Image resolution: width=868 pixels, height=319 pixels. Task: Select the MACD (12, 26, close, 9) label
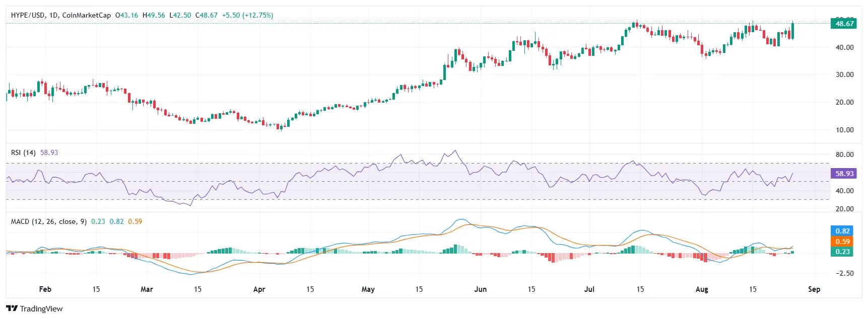point(49,221)
